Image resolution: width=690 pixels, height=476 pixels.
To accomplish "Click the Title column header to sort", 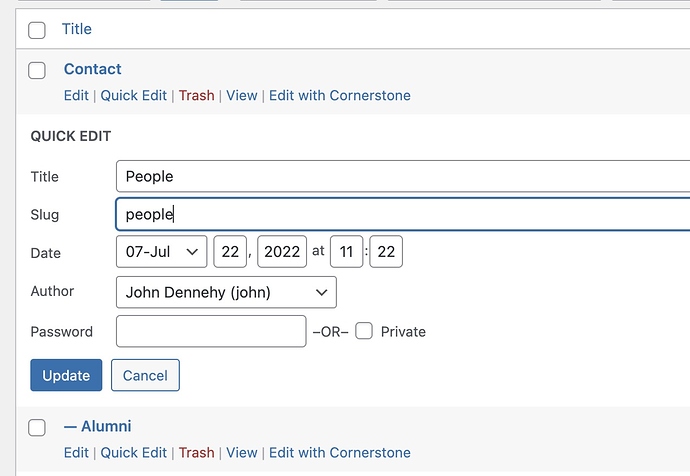I will (77, 29).
